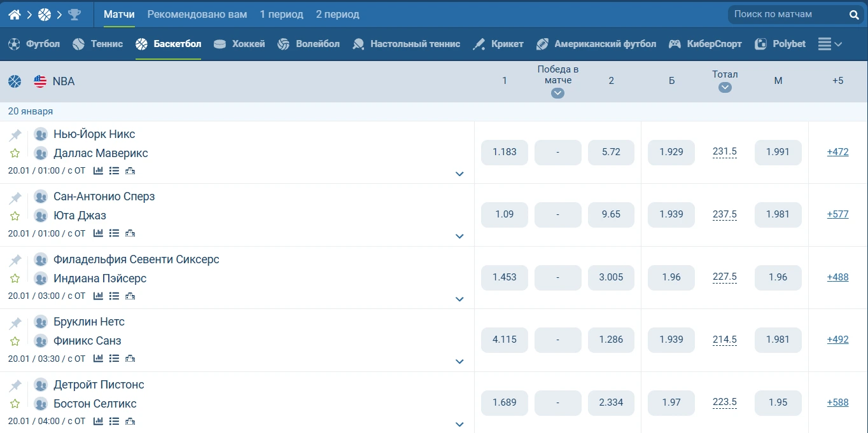868x433 pixels.
Task: Add Сан-Антонио Сперз match to favorites
Action: [x=15, y=216]
